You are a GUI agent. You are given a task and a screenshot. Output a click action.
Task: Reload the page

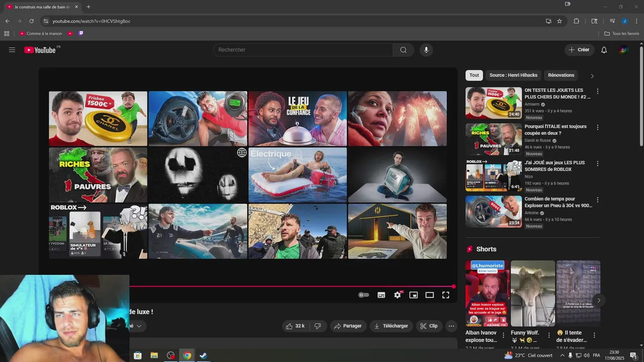point(31,21)
